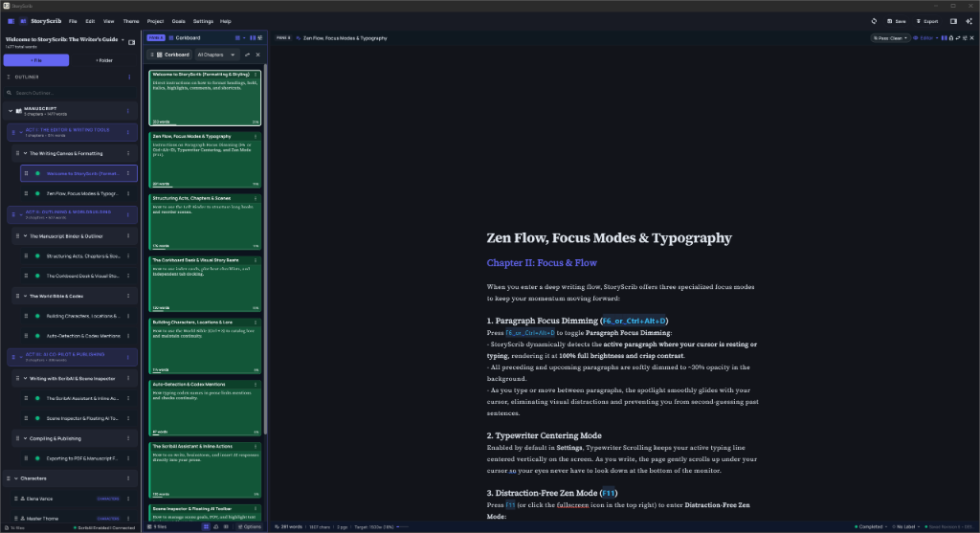Collapse The Manuscript Binder & Outliner chapter
Image resolution: width=980 pixels, height=533 pixels.
tap(25, 236)
